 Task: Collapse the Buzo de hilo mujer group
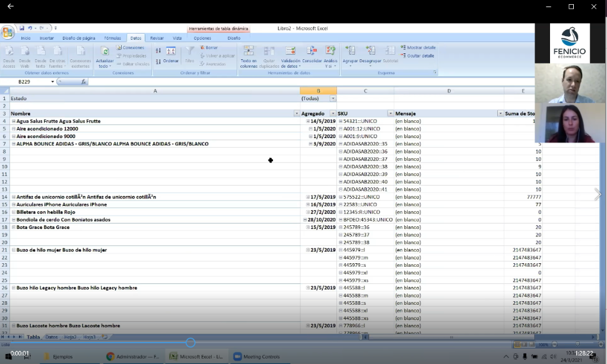click(x=14, y=250)
